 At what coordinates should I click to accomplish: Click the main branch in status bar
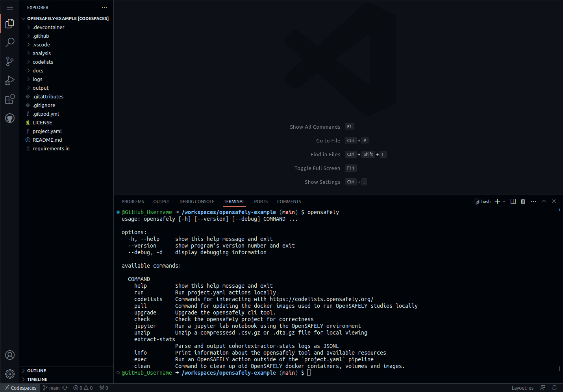(x=52, y=388)
